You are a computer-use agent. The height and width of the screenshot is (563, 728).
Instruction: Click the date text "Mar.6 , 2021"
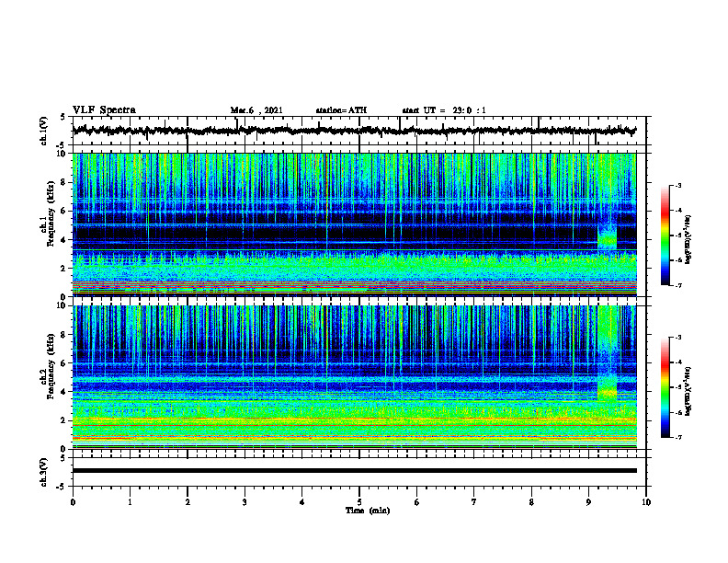256,110
